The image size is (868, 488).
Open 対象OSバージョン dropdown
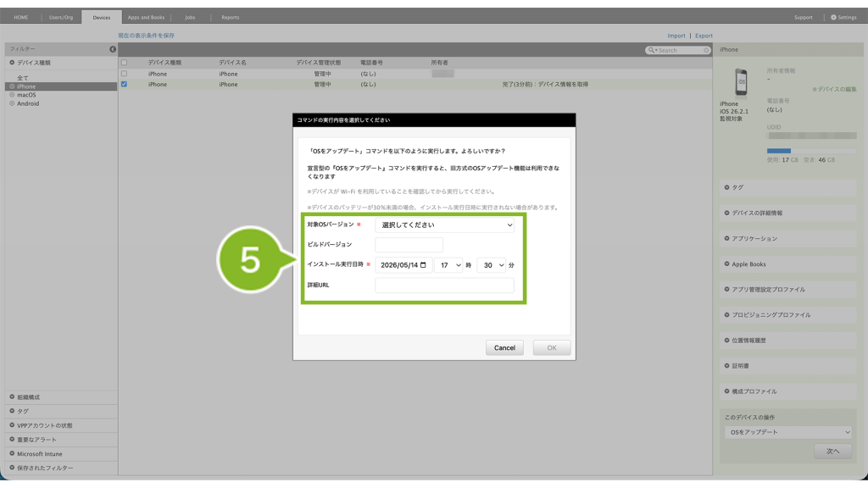[x=444, y=225]
